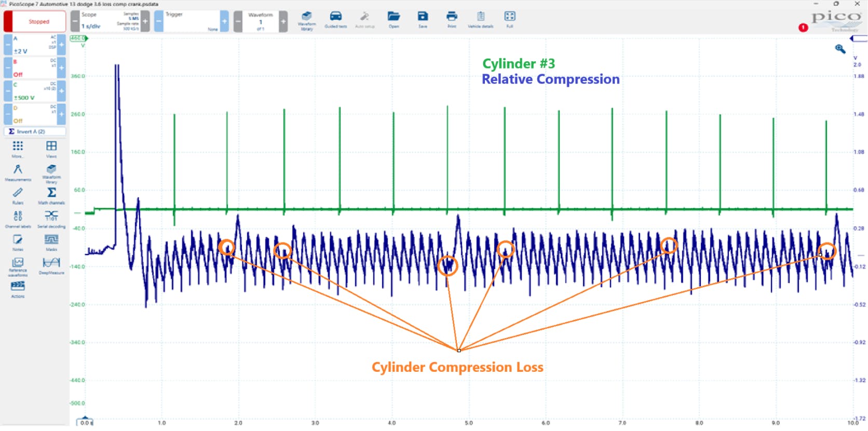Open Reference waveforms
Image resolution: width=868 pixels, height=431 pixels.
pos(18,267)
